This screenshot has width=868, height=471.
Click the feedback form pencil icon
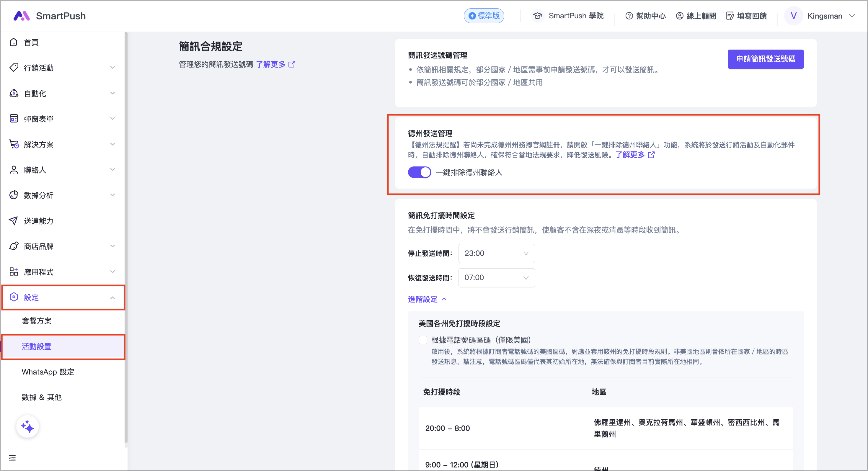click(730, 16)
